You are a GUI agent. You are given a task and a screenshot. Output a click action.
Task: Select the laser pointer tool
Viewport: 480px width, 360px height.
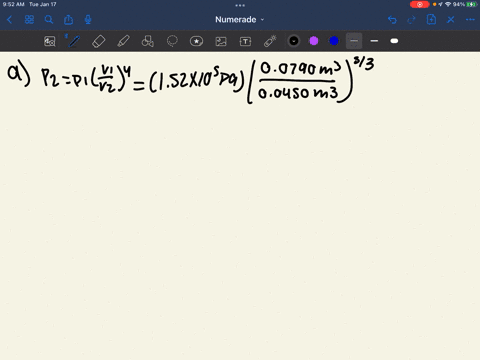pos(270,41)
